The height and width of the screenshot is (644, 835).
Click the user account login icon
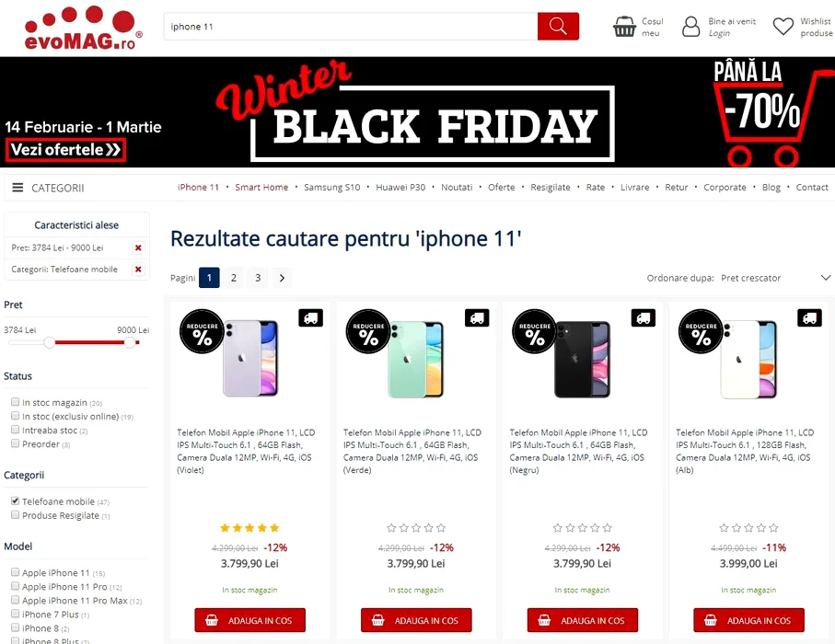690,27
